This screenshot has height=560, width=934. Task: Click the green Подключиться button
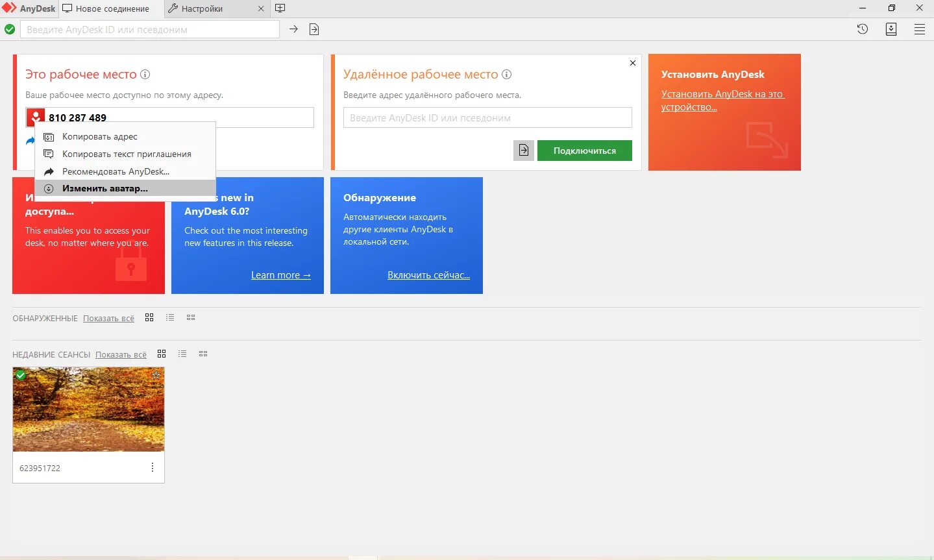585,151
